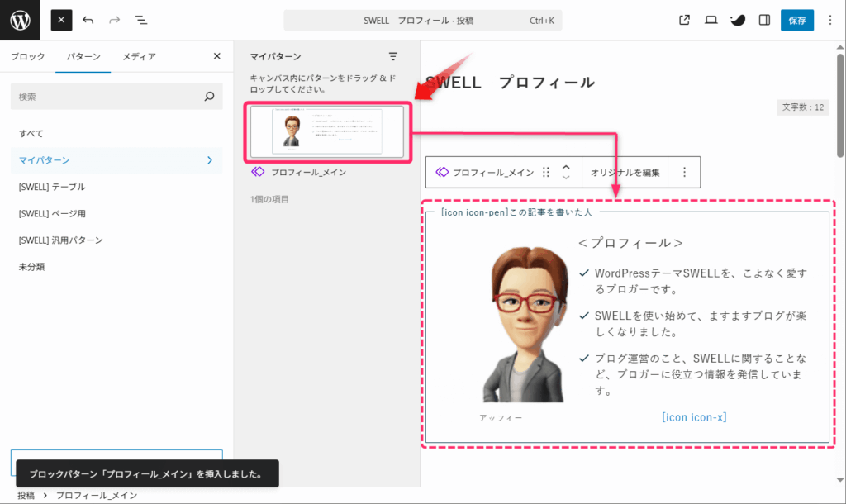Click 投稿 in the breadcrumb
Screen dimensions: 846x504
26,496
